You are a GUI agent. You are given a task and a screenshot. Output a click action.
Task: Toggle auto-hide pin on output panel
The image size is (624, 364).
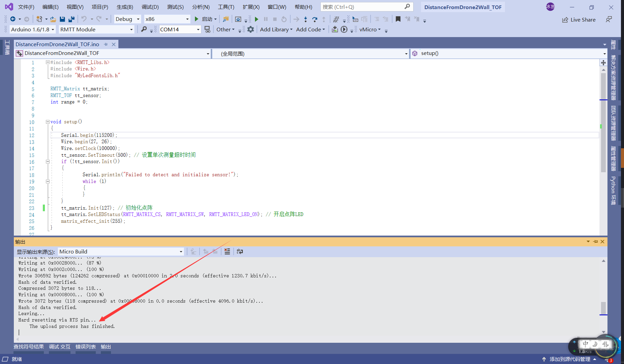coord(595,242)
